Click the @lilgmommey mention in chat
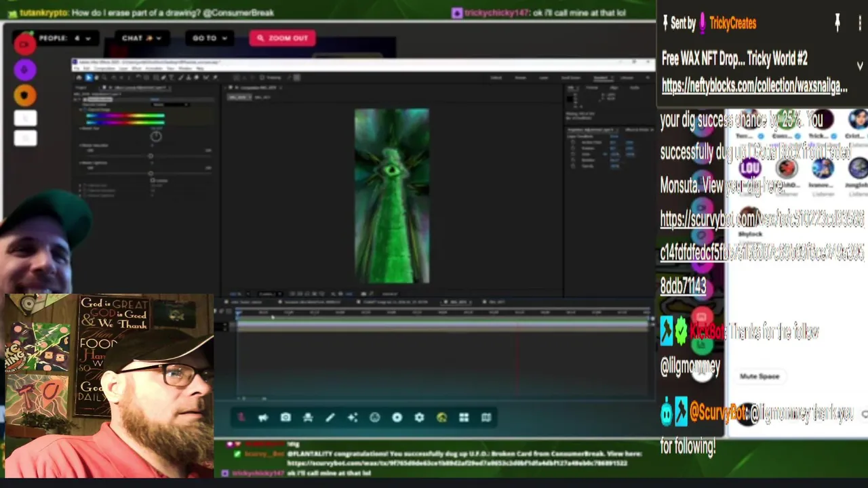The width and height of the screenshot is (868, 488). (x=690, y=367)
